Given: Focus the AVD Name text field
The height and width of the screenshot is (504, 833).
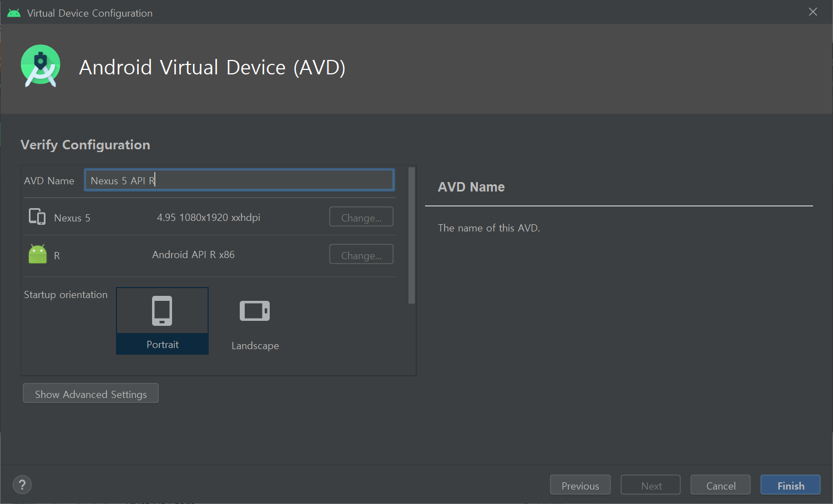Looking at the screenshot, I should tap(239, 180).
